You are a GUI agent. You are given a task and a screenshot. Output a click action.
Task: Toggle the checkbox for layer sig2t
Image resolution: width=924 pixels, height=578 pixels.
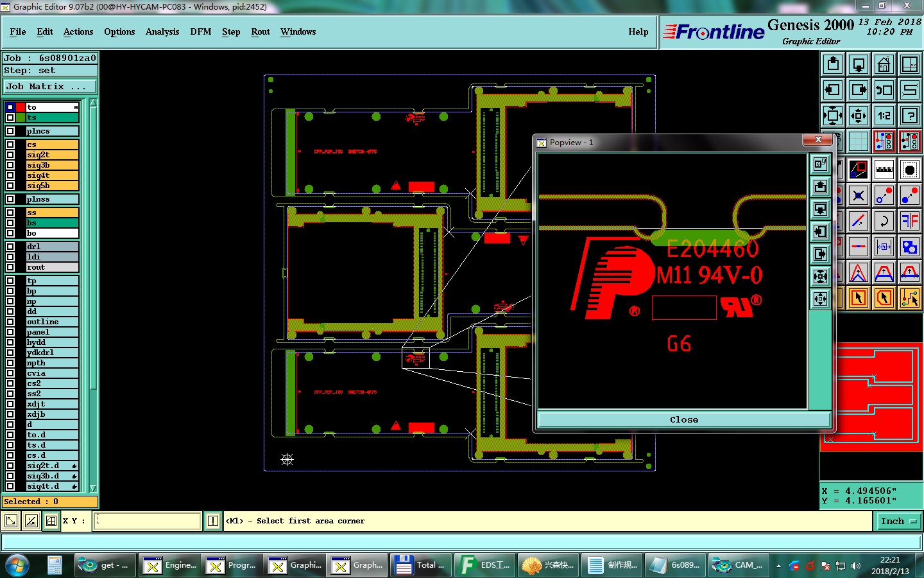tap(10, 155)
